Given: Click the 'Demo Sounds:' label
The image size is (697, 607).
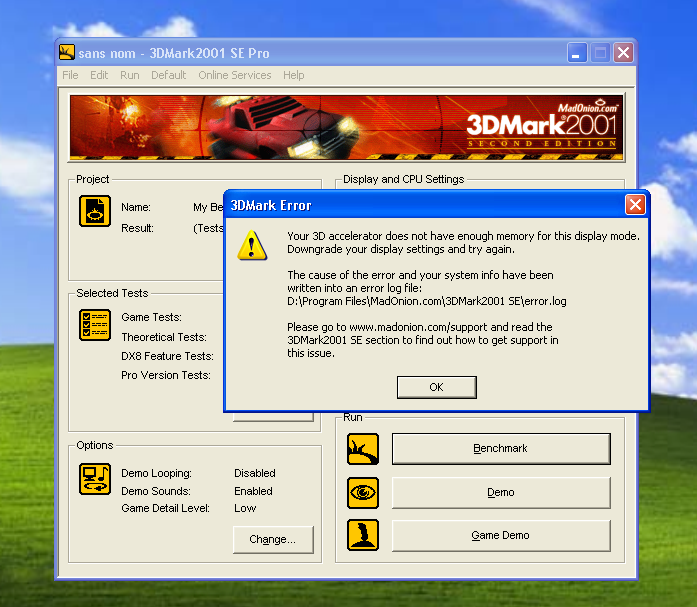Looking at the screenshot, I should 156,491.
